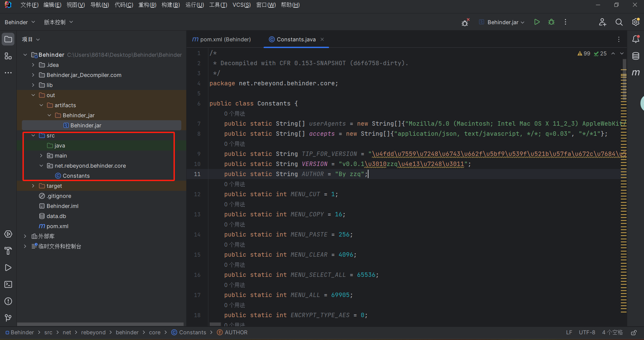Close the Constants.java tab

(322, 39)
